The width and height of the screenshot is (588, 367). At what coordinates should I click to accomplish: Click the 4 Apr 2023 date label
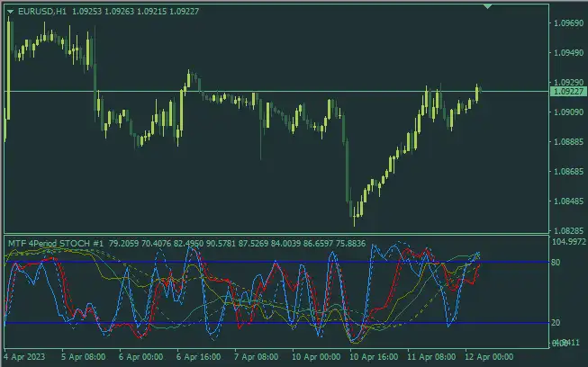tap(24, 357)
